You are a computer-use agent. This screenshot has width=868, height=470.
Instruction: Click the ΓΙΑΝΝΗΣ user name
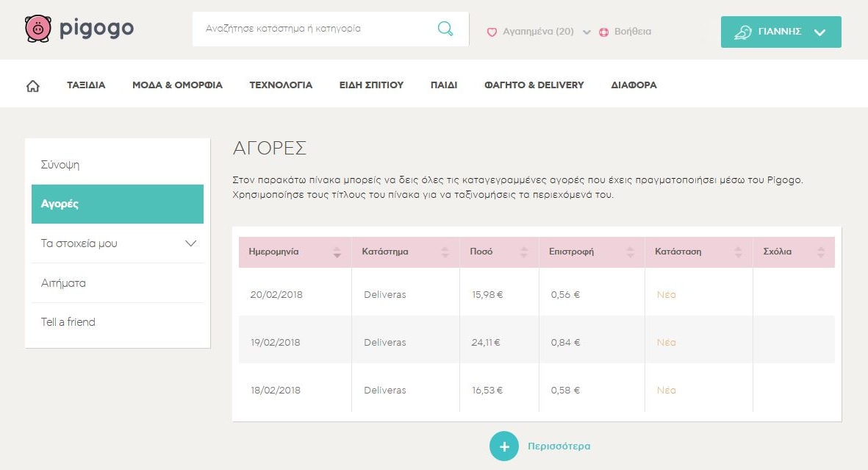tap(780, 32)
